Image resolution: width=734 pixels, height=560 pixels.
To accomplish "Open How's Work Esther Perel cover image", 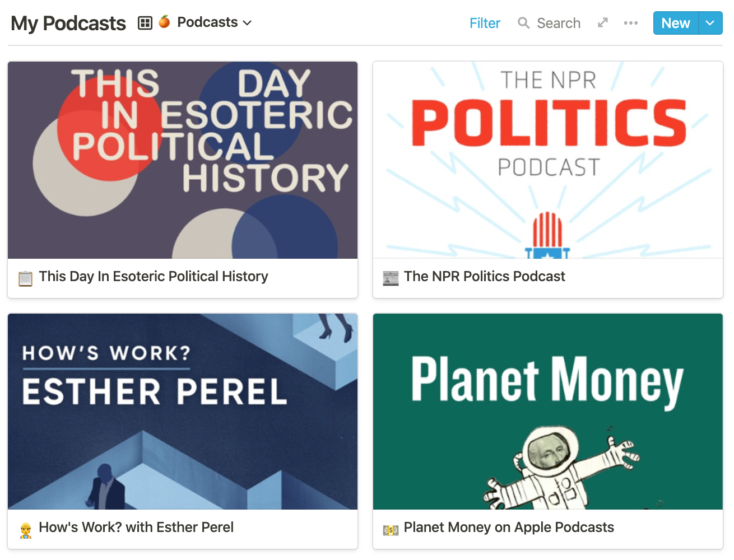I will (x=183, y=412).
